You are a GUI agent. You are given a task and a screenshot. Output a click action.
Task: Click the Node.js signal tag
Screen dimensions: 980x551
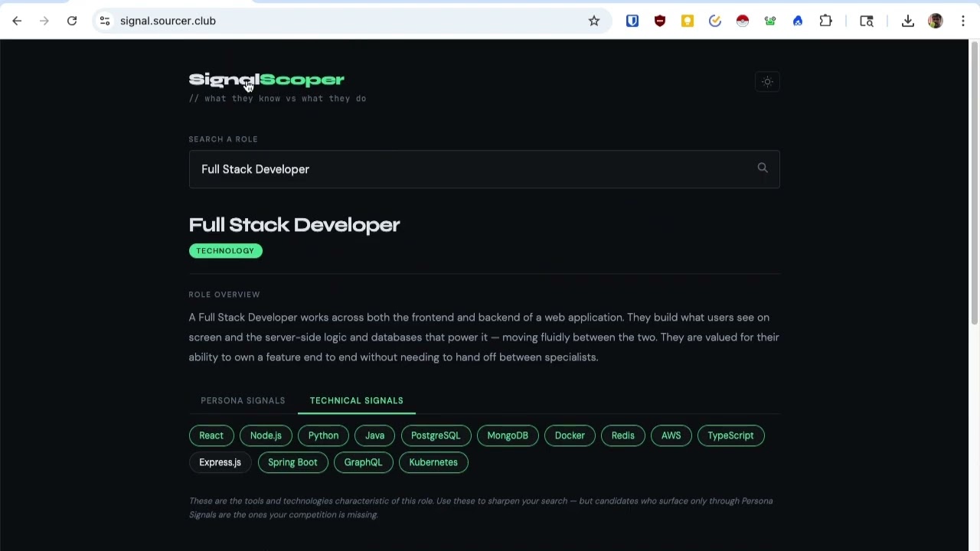(x=266, y=435)
